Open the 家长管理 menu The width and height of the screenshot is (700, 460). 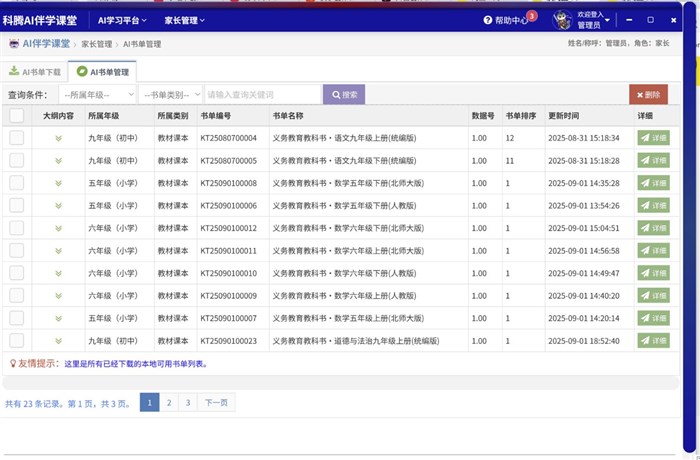[x=185, y=20]
